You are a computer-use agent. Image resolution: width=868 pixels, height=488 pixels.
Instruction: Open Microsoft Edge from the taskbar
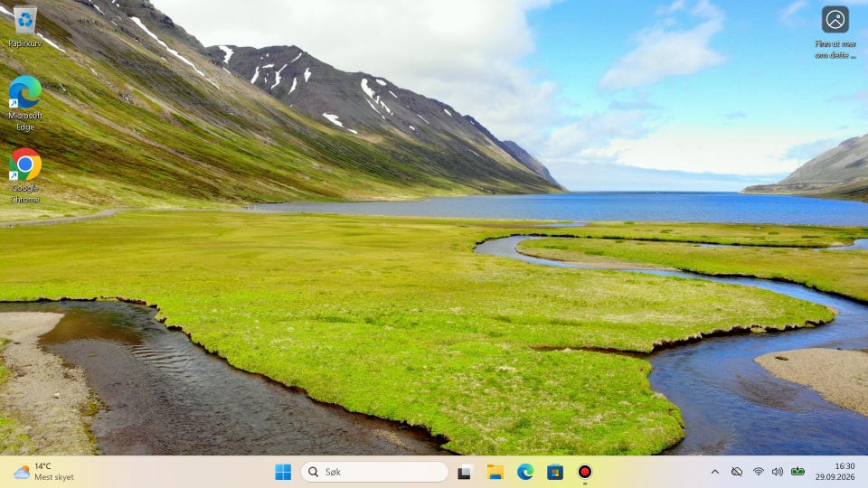[x=524, y=472]
